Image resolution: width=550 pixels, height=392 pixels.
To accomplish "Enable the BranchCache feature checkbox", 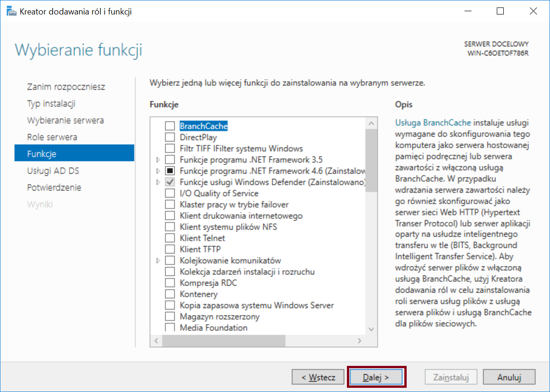I will click(x=170, y=126).
